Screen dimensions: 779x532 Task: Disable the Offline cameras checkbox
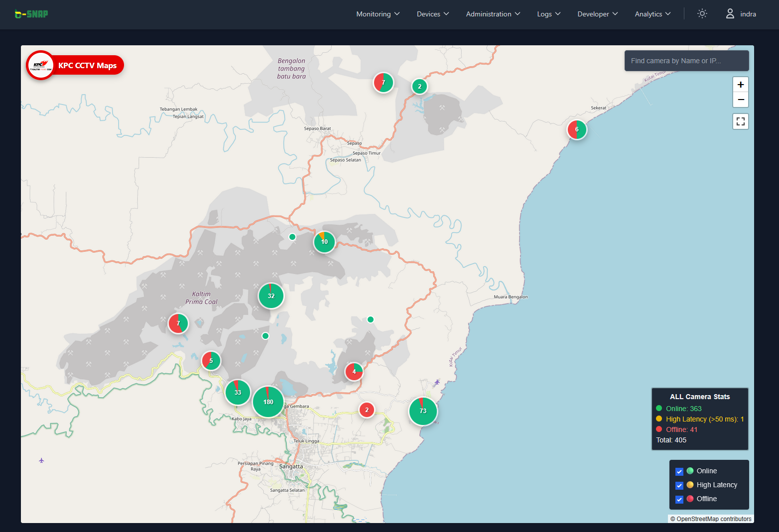click(x=679, y=499)
